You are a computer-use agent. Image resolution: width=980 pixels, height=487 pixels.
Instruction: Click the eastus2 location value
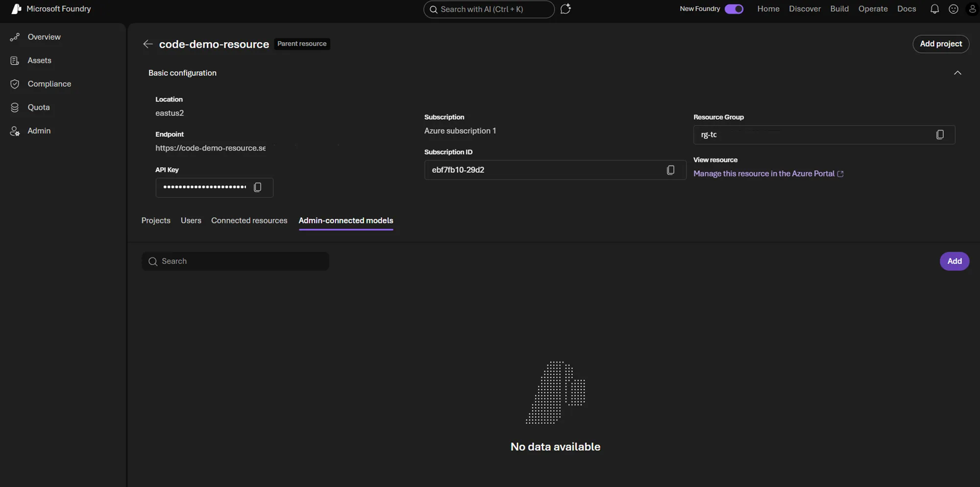coord(170,113)
